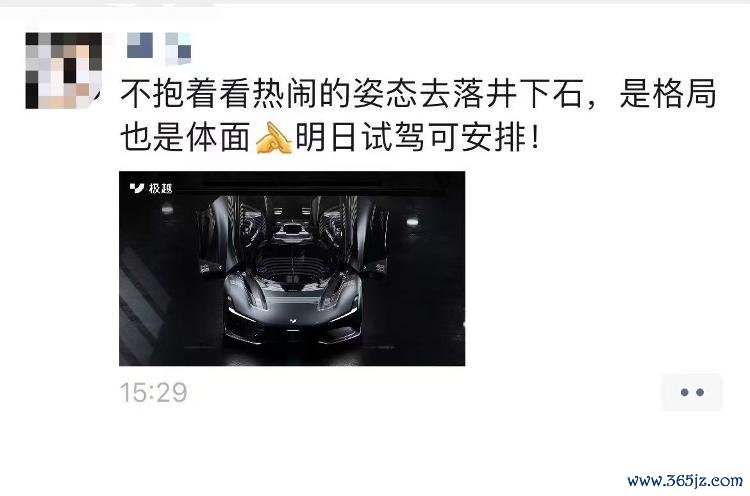Click the right ceiling light in photo
The image size is (750, 496).
click(412, 221)
